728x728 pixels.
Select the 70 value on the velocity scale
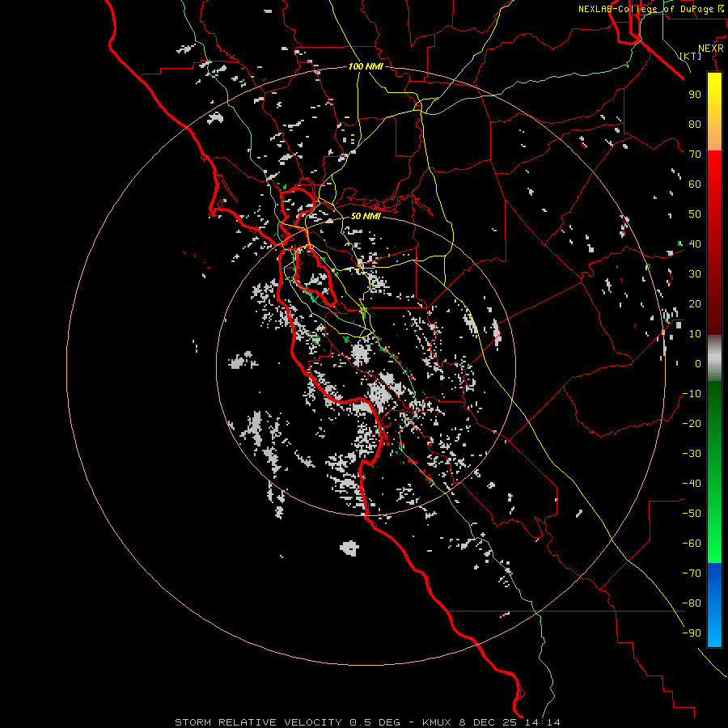695,154
